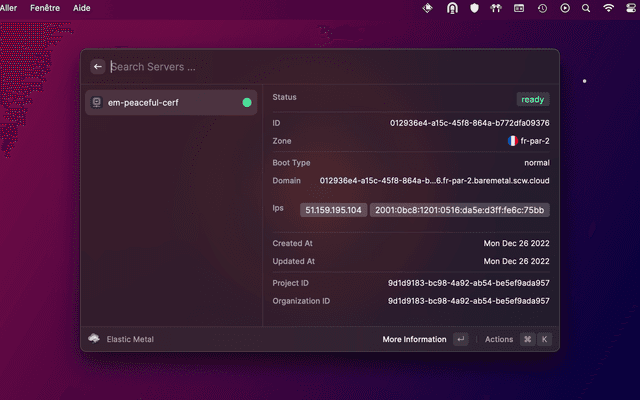Image resolution: width=640 pixels, height=400 pixels.
Task: Open the Fenêtre menu
Action: tap(45, 8)
